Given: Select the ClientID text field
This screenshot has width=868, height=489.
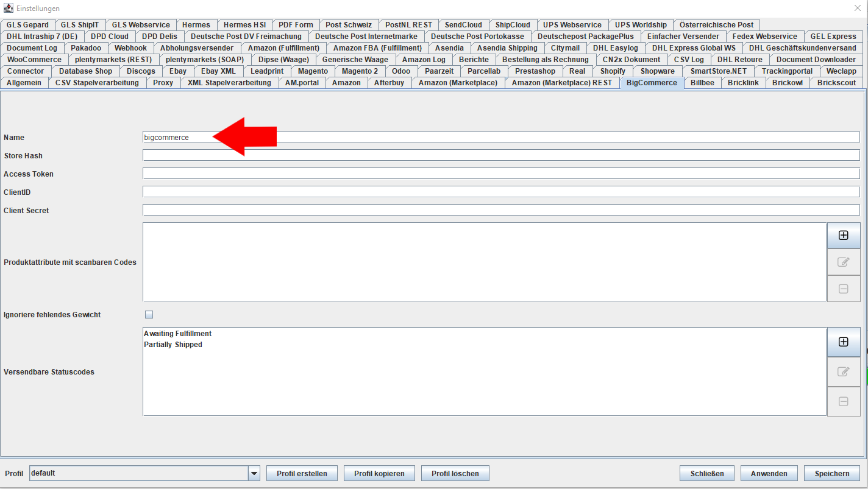Looking at the screenshot, I should (501, 192).
